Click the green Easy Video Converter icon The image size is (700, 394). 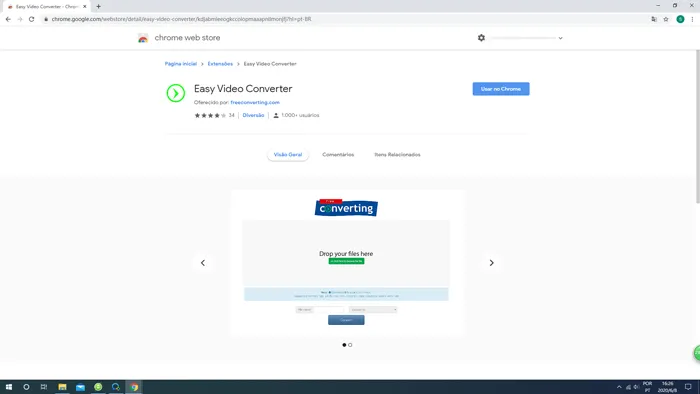point(176,93)
